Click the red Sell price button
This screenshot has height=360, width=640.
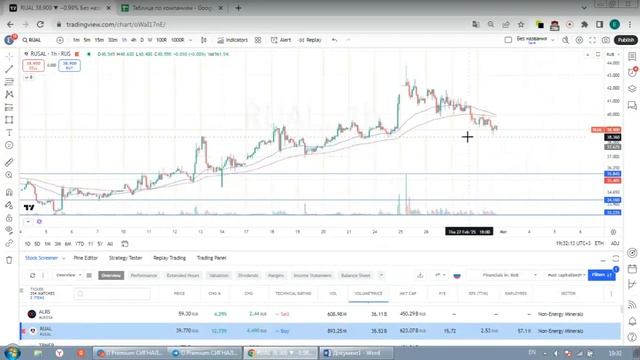33,65
